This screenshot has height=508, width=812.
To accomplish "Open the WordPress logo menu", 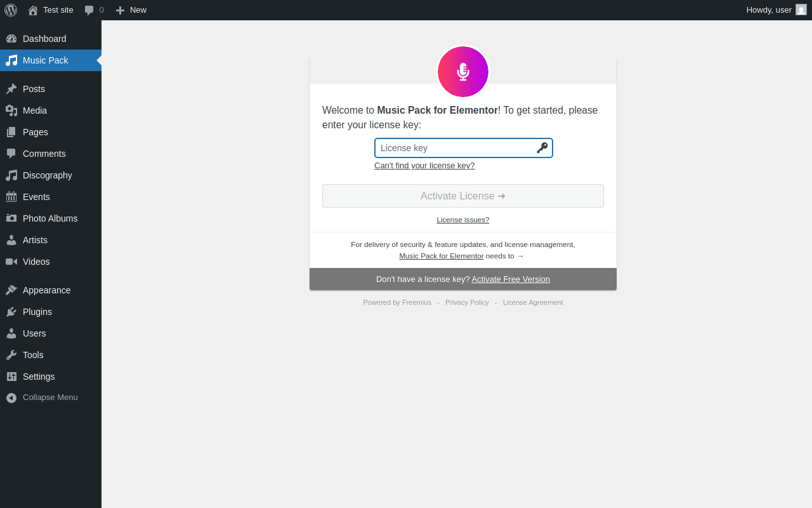I will point(11,10).
